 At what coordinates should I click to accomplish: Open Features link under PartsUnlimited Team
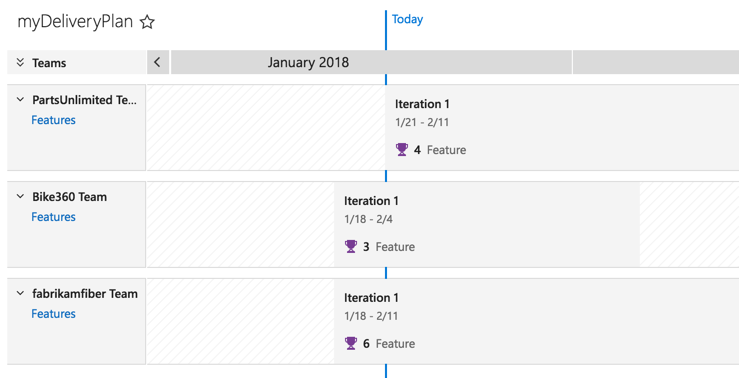(53, 120)
